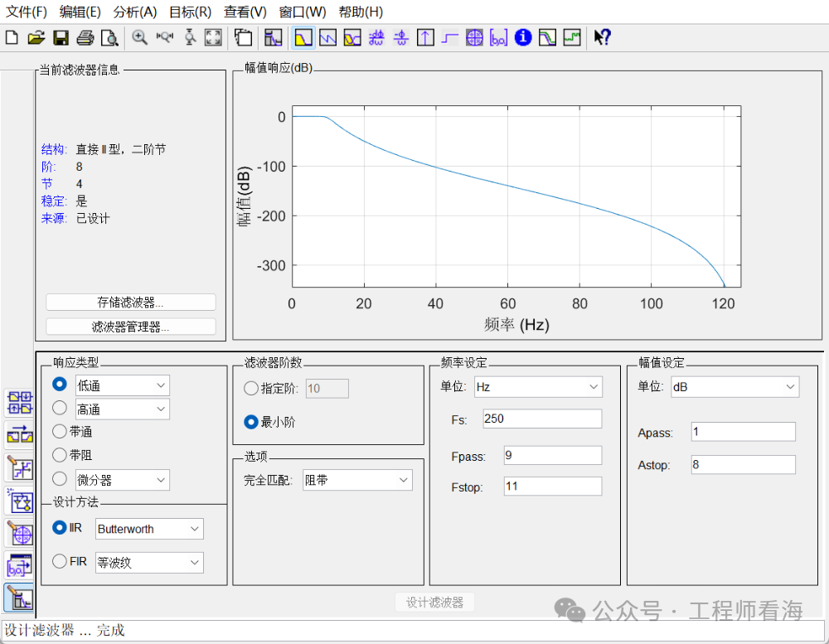829x644 pixels.
Task: View the filter coefficients
Action: pyautogui.click(x=498, y=37)
